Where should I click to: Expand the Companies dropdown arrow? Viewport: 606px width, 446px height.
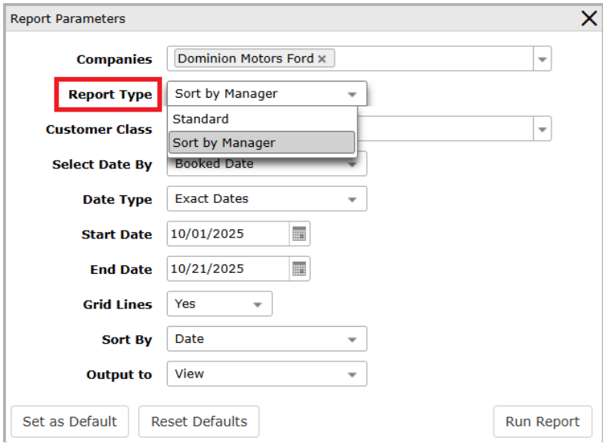(541, 60)
